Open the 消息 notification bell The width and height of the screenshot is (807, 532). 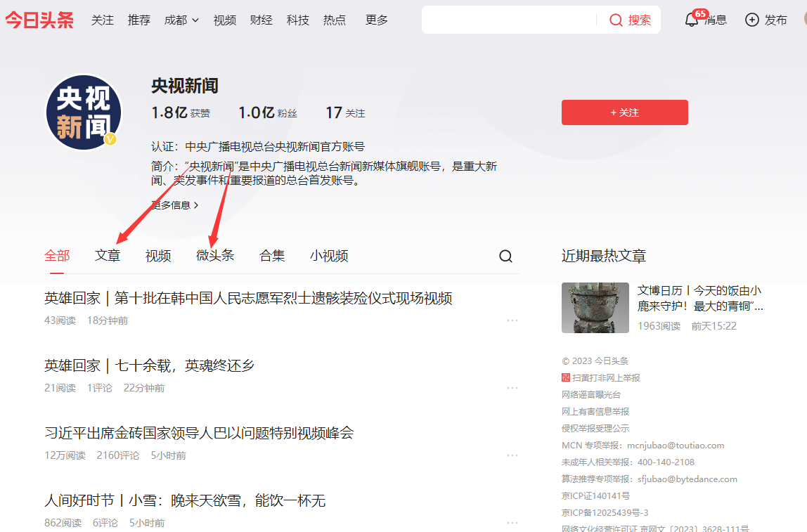692,20
